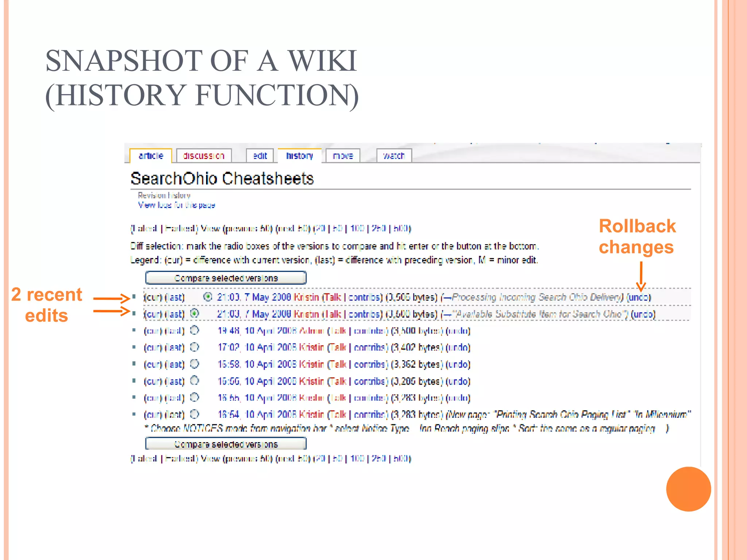This screenshot has height=560, width=747.
Task: Select the history tab
Action: click(299, 156)
